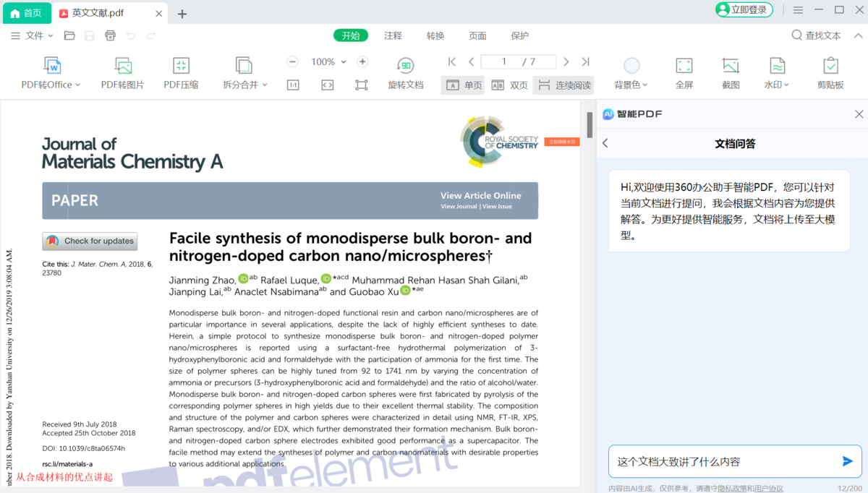
Task: Click the 拆分合并 split-merge icon
Action: tap(244, 66)
